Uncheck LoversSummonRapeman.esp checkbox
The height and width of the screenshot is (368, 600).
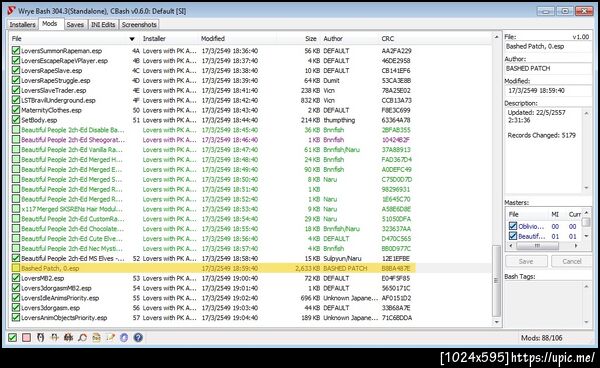[16, 50]
